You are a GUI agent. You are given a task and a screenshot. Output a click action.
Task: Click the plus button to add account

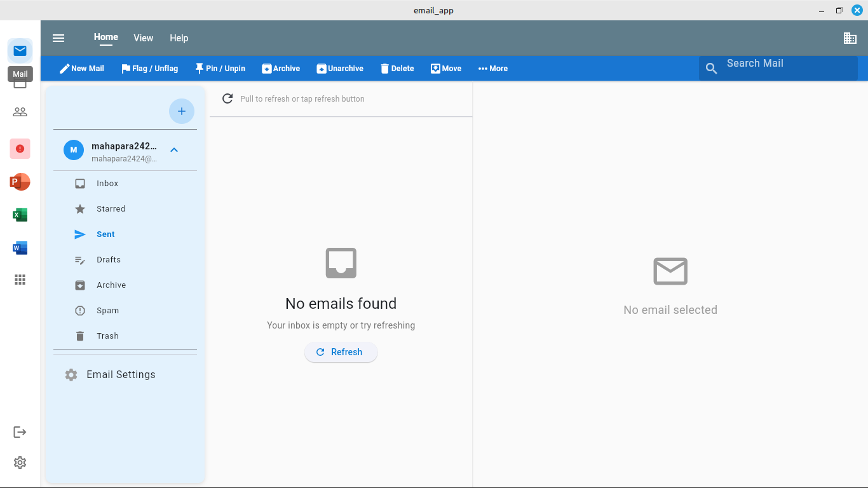[181, 111]
